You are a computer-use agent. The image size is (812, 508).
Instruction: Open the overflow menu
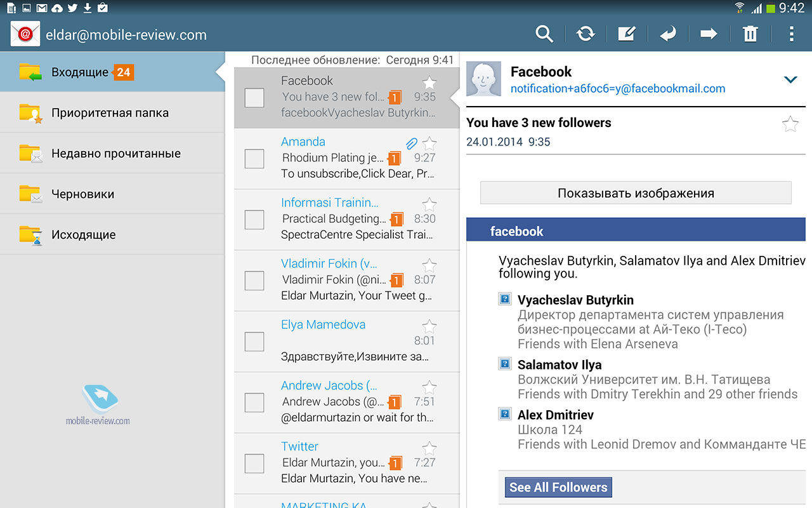791,34
